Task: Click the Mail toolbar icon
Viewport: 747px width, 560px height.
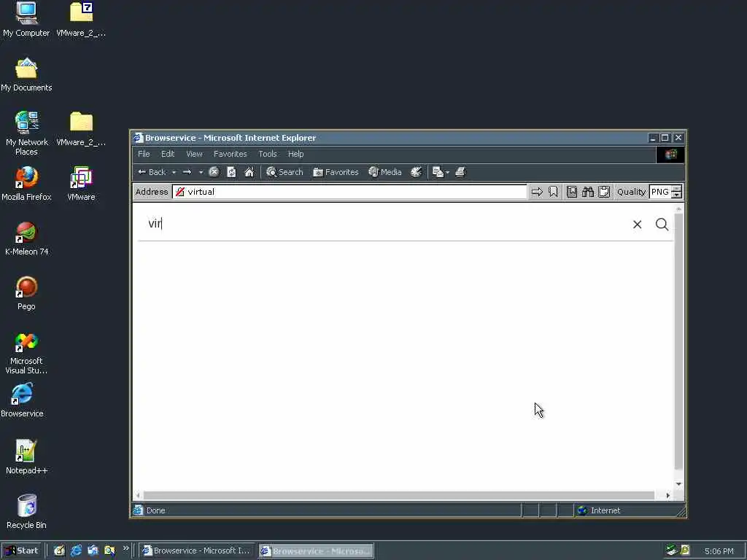Action: point(438,172)
